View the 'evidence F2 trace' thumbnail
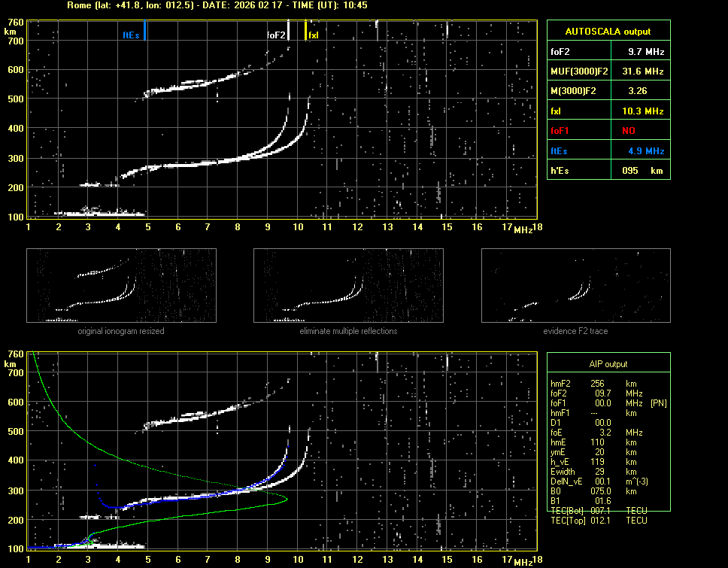The width and height of the screenshot is (728, 568). coord(575,285)
